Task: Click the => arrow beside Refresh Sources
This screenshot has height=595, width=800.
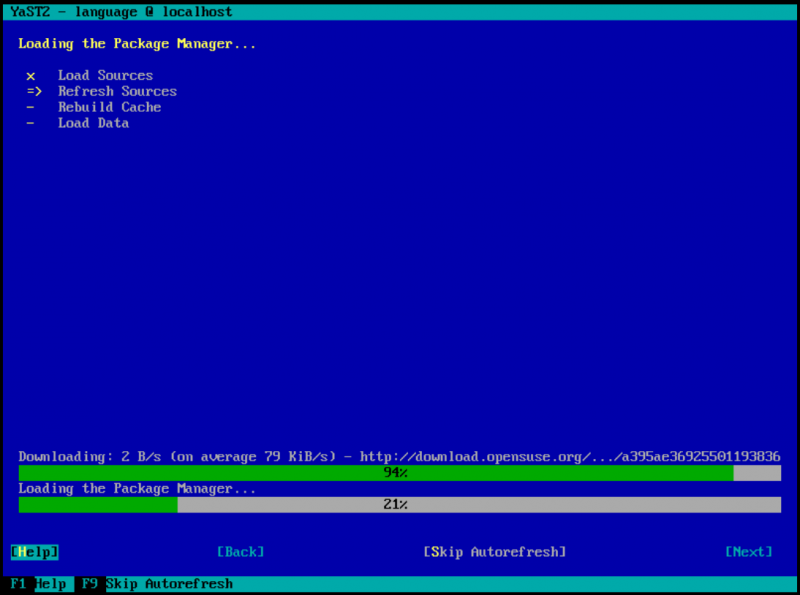Action: coord(34,92)
